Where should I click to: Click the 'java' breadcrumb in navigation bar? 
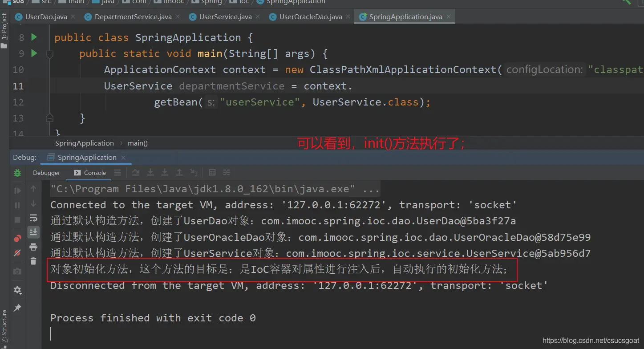click(x=107, y=2)
